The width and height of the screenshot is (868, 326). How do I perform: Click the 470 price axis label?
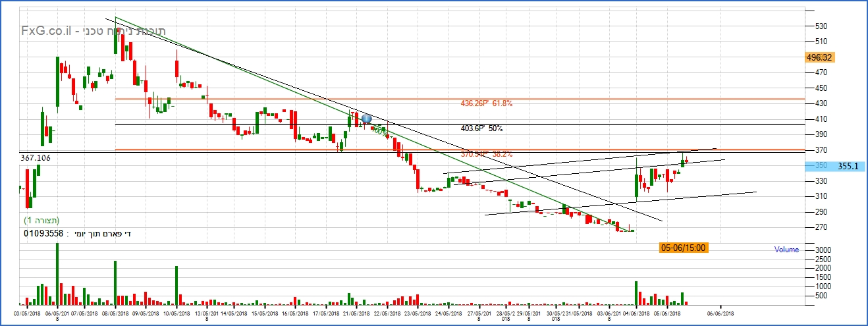point(821,72)
